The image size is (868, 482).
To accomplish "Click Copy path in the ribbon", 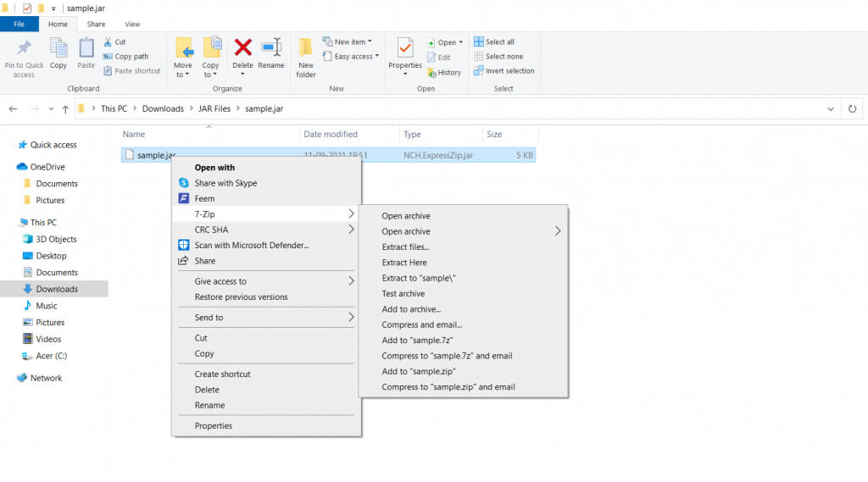I will (x=125, y=57).
